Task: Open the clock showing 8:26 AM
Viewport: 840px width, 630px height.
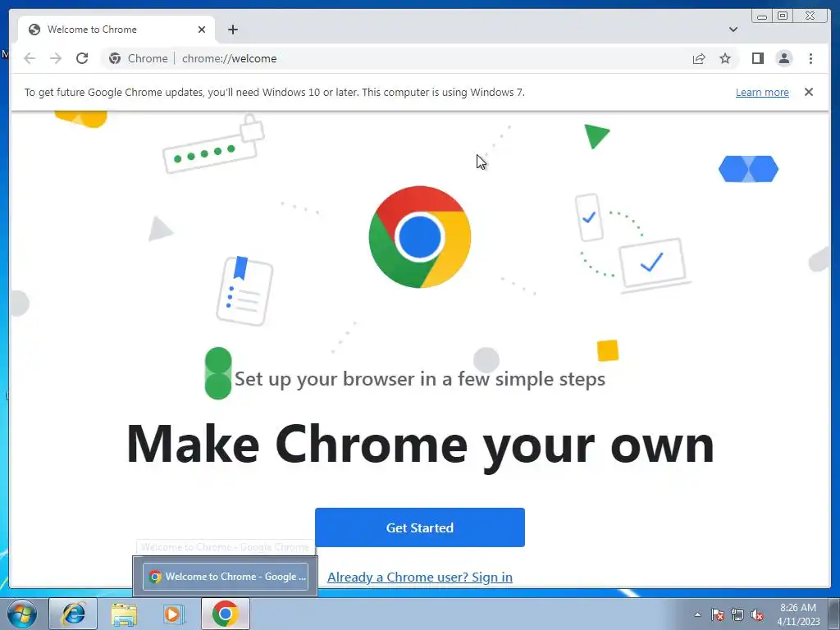Action: pyautogui.click(x=798, y=614)
